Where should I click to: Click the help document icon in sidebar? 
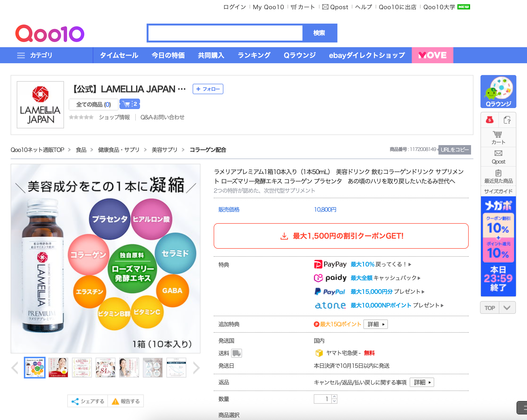[507, 120]
